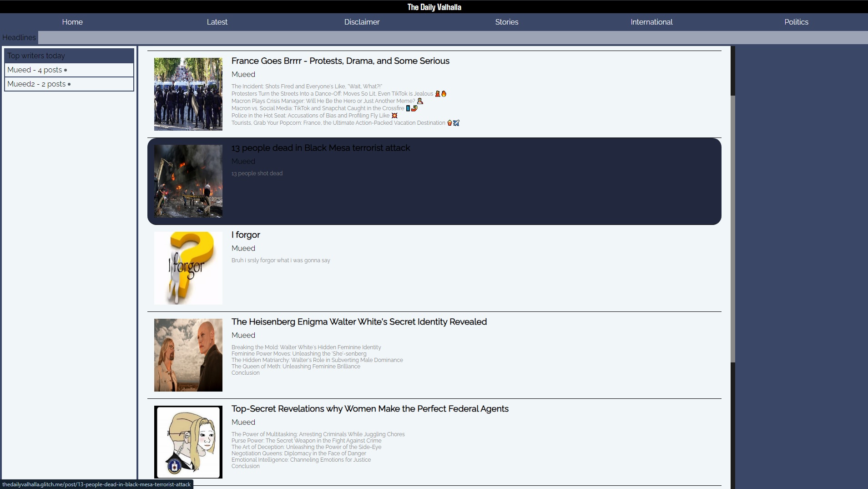
Task: Open the International news section
Action: pos(651,22)
